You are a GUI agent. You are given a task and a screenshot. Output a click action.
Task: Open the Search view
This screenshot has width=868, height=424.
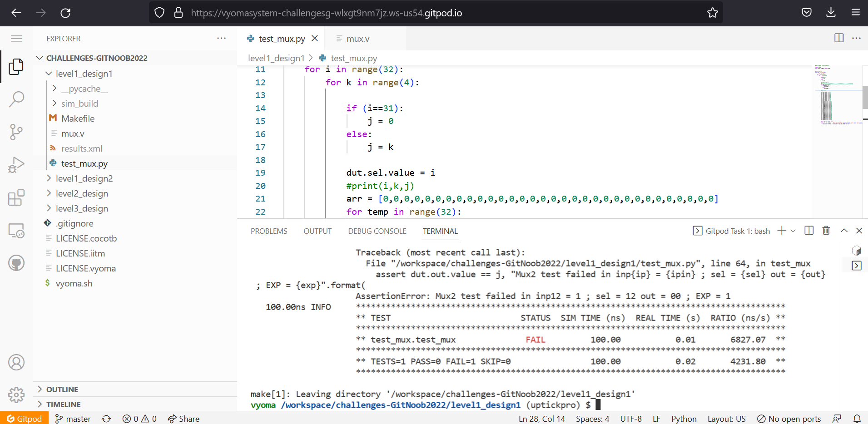coord(16,99)
